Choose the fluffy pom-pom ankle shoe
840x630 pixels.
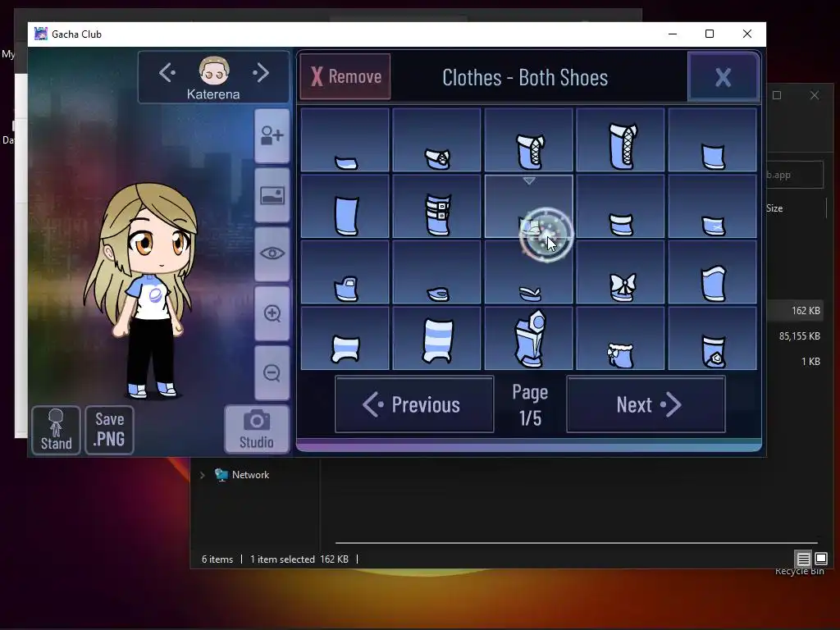(620, 338)
